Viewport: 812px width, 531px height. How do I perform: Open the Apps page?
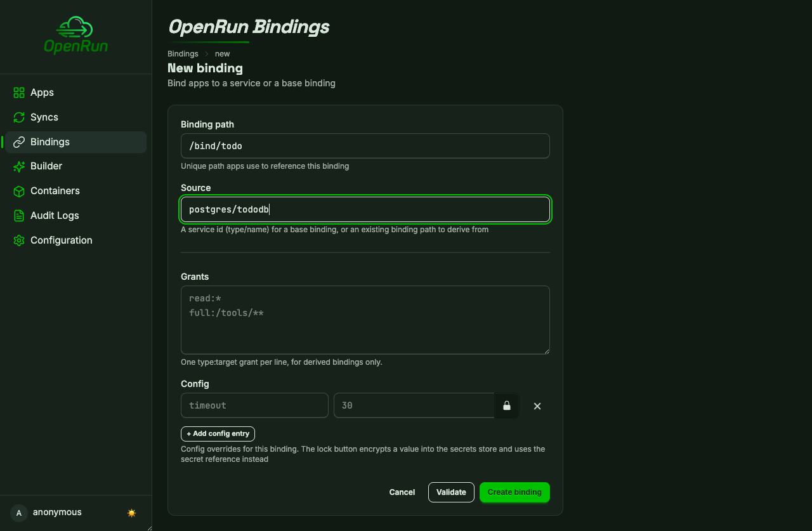[x=75, y=93]
